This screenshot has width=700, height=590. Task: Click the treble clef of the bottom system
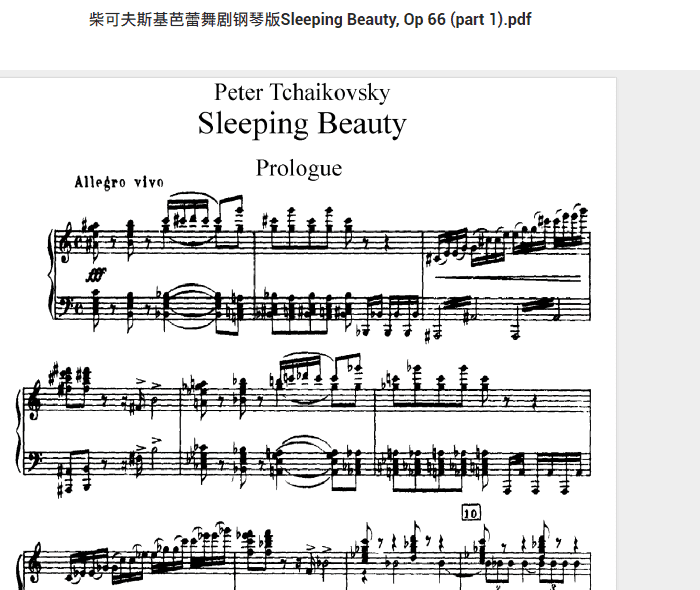(33, 565)
